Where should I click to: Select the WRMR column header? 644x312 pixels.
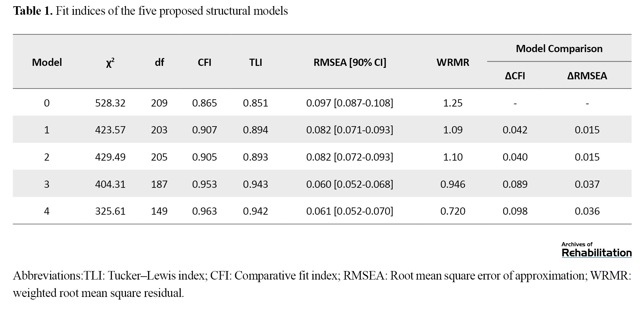[x=453, y=62]
